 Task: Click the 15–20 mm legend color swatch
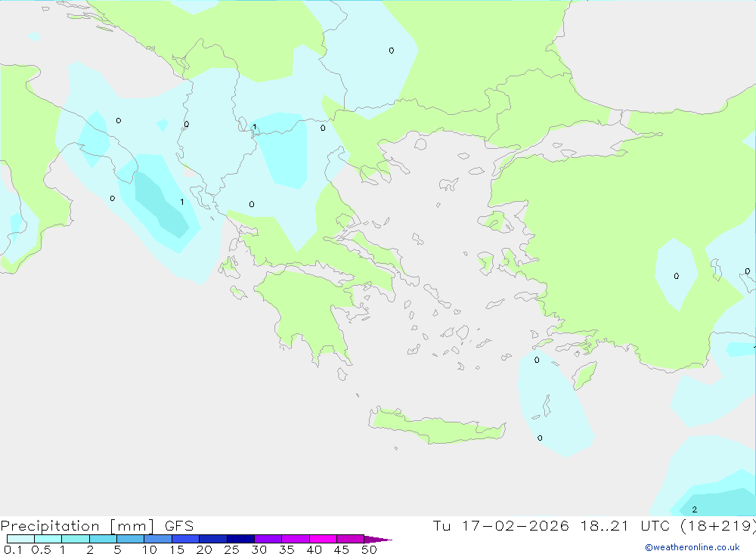pyautogui.click(x=186, y=539)
